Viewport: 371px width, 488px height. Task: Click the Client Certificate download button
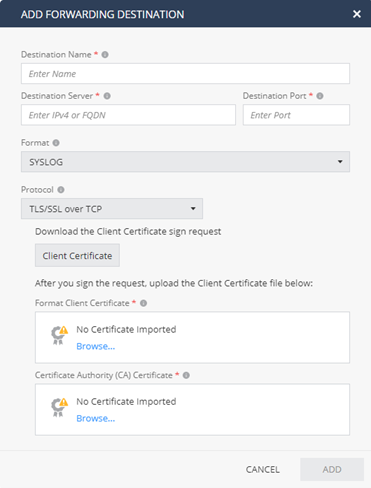point(77,255)
